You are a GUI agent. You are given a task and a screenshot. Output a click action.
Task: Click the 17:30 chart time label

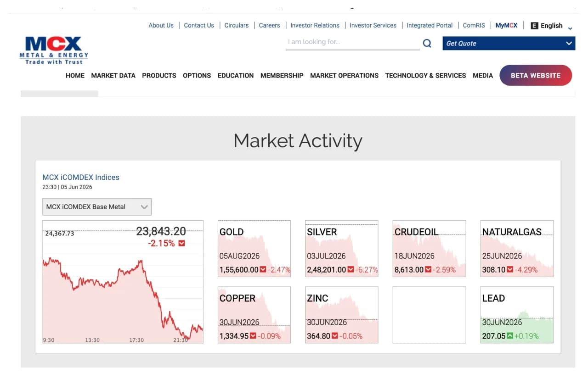click(136, 340)
